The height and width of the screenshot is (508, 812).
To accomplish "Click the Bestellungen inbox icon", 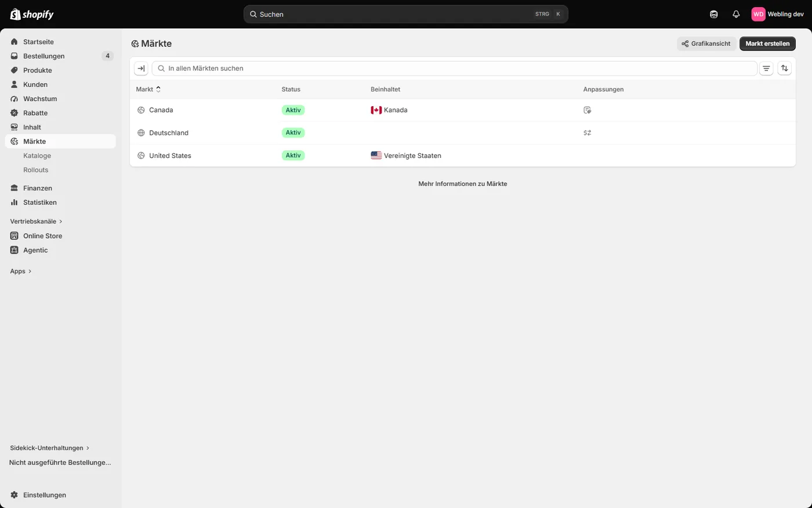I will tap(14, 56).
